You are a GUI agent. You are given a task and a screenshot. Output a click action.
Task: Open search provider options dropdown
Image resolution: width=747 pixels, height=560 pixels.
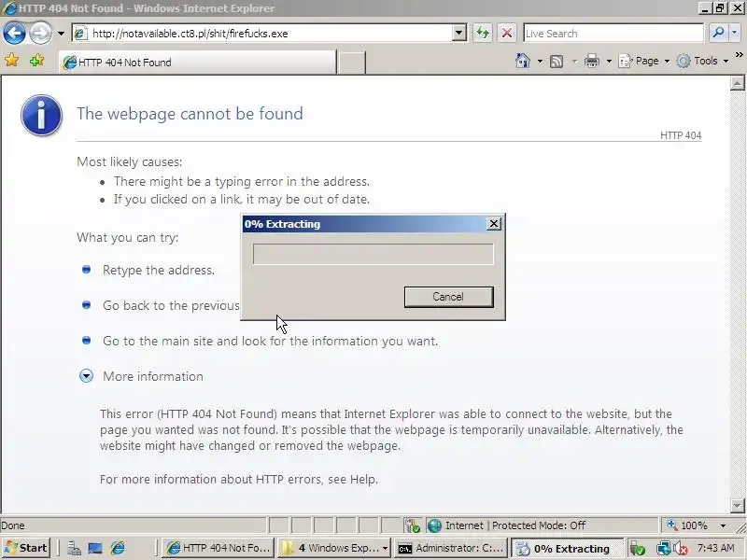click(734, 33)
